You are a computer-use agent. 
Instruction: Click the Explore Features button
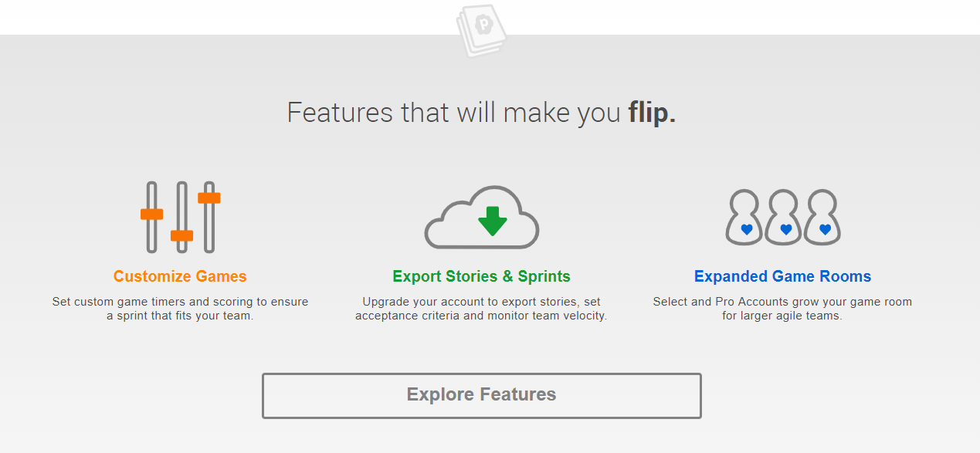[481, 396]
